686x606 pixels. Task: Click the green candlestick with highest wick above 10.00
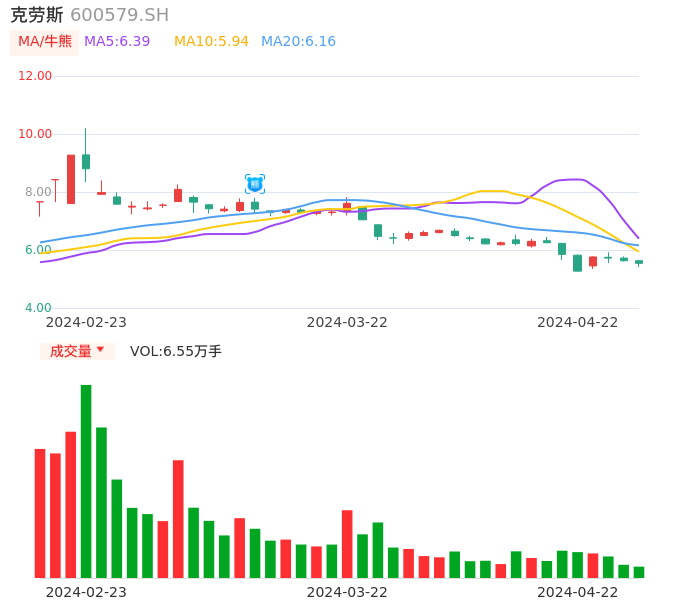point(86,161)
